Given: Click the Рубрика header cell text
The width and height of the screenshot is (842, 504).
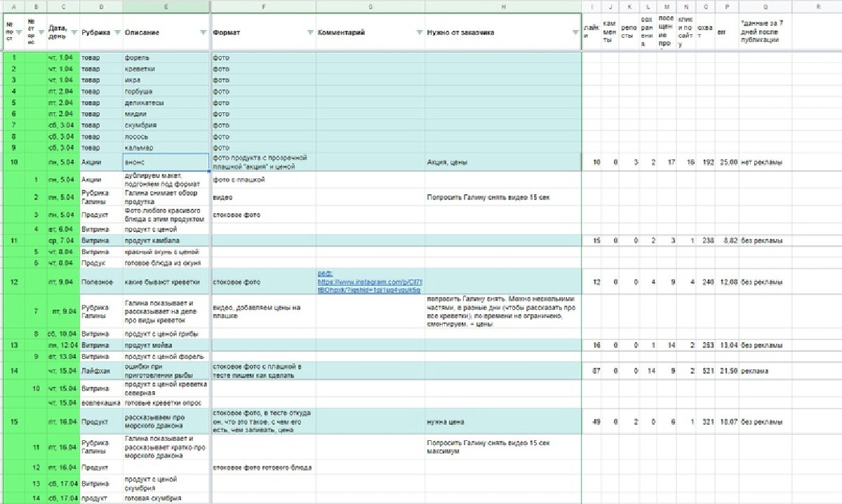Looking at the screenshot, I should click(x=95, y=33).
